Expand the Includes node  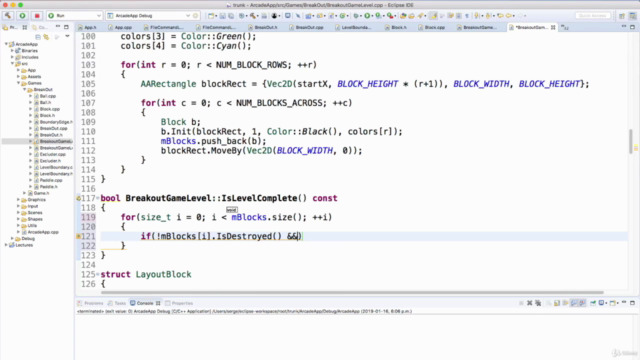coord(12,57)
